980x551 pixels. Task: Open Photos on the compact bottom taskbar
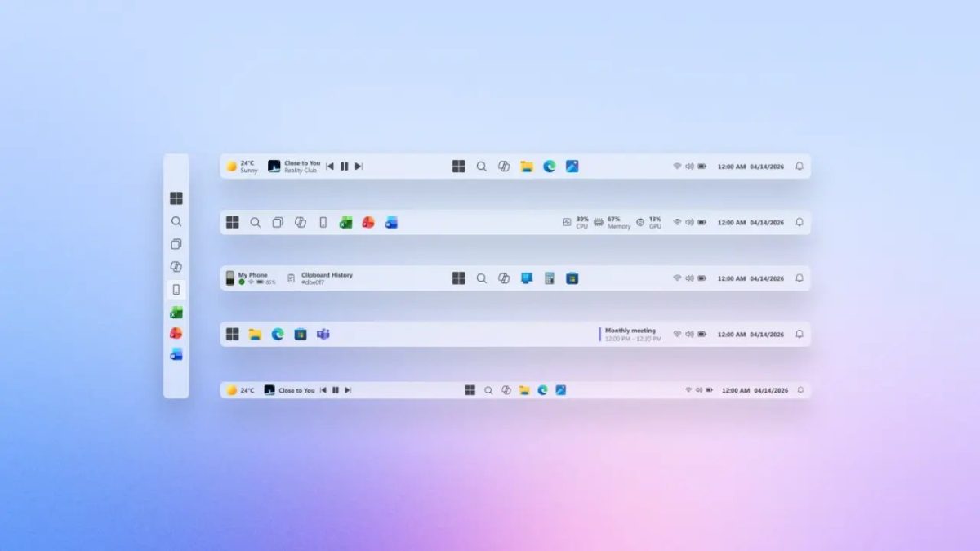pyautogui.click(x=561, y=390)
